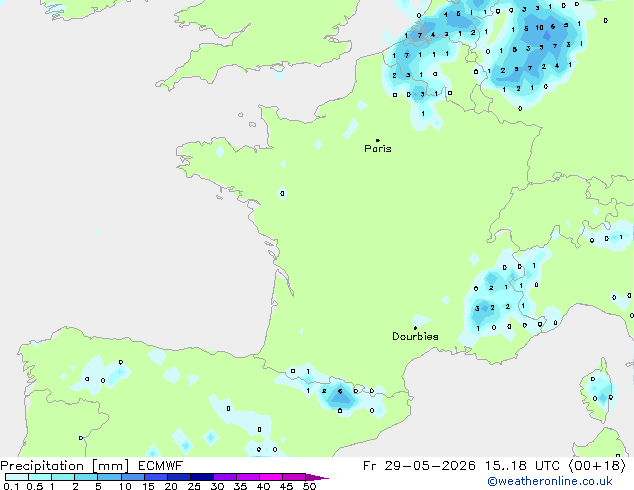Pick the 0.5–1 mm legend swatch
This screenshot has height=490, width=634.
click(40, 477)
